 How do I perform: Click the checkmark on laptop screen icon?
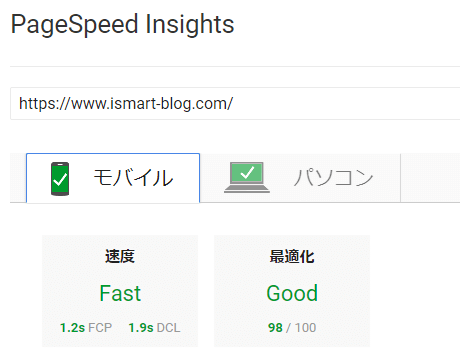pos(247,173)
